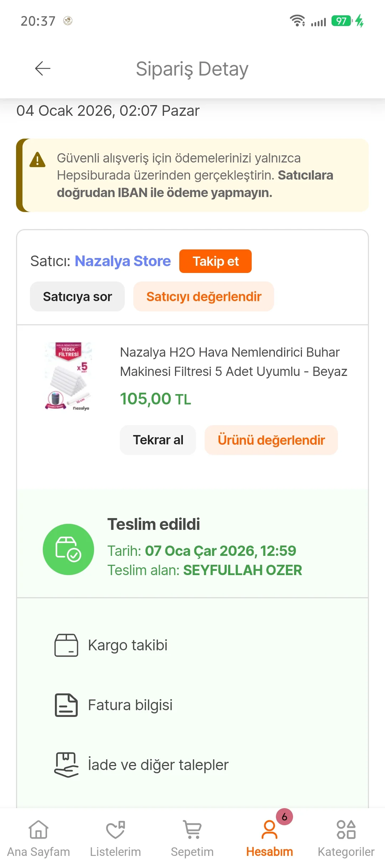Open the Sepetim cart icon
Viewport: 385px width, 868px height.
pyautogui.click(x=192, y=830)
